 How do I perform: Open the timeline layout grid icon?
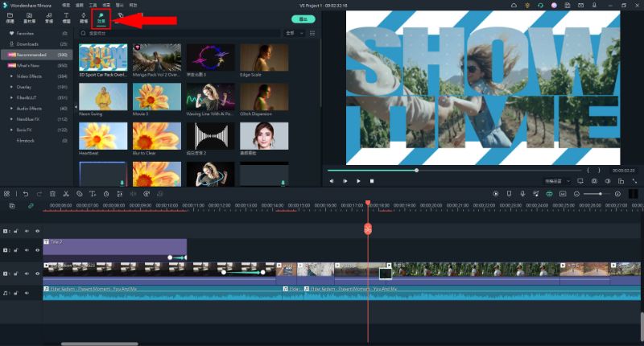click(6, 194)
